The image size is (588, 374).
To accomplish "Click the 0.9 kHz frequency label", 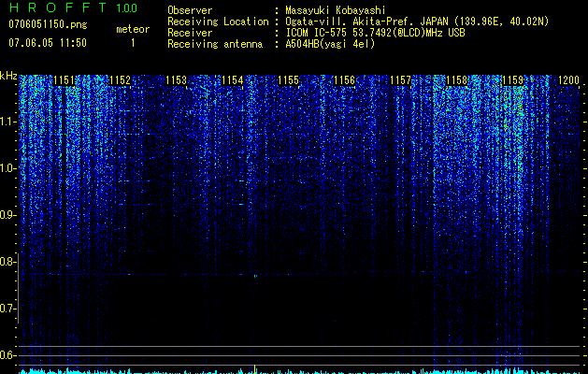I will [7, 215].
